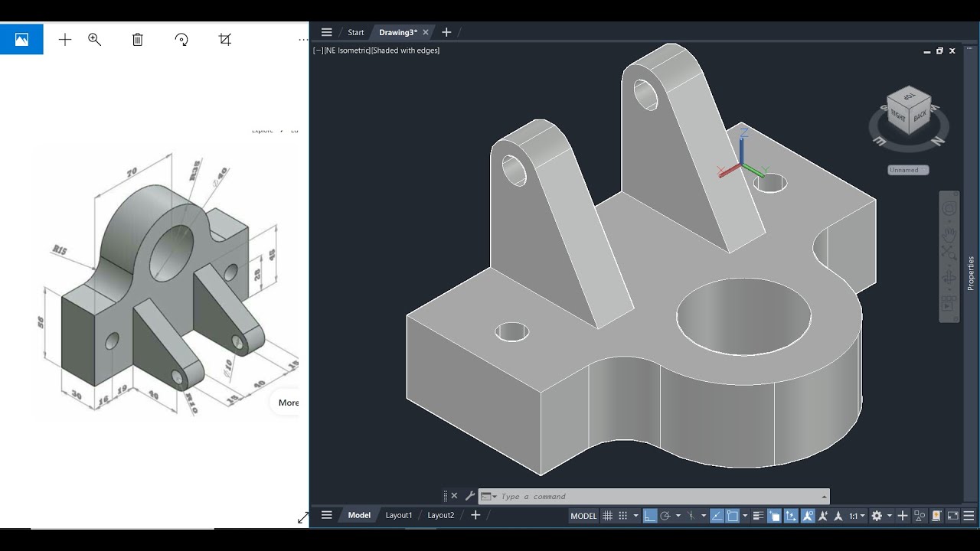Click the clean screen icon in the status bar
This screenshot has width=980, height=551.
coord(954,516)
